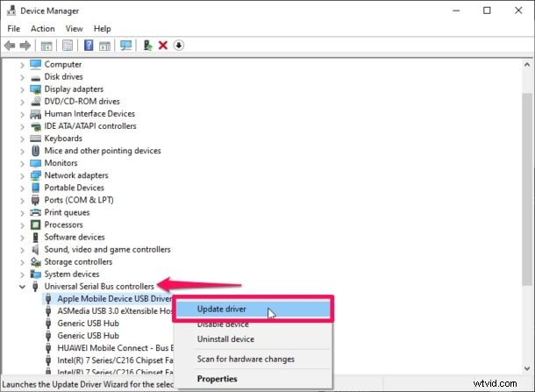Open the Action menu
Image resolution: width=535 pixels, height=392 pixels.
tap(43, 29)
